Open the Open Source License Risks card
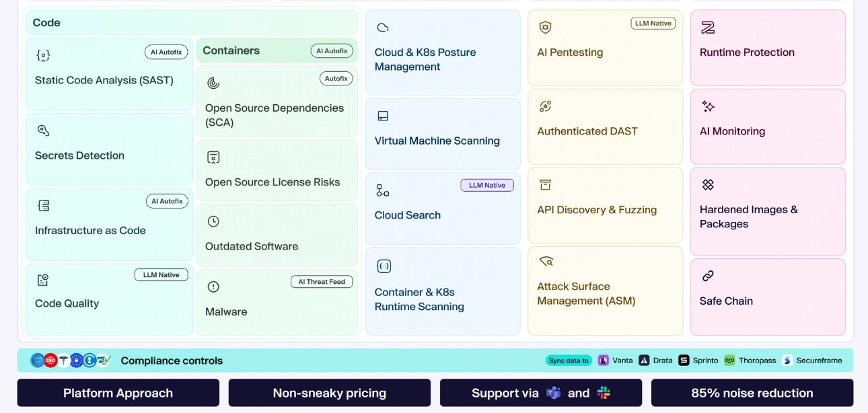This screenshot has width=868, height=413. tap(277, 170)
